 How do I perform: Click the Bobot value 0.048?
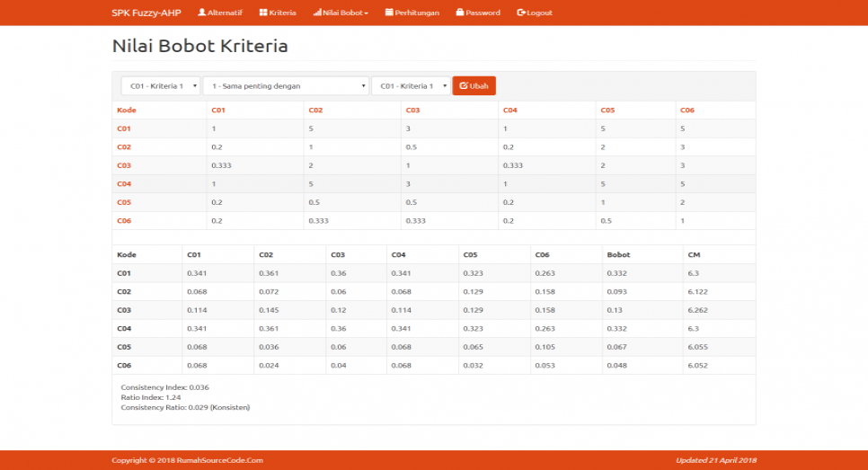click(616, 366)
